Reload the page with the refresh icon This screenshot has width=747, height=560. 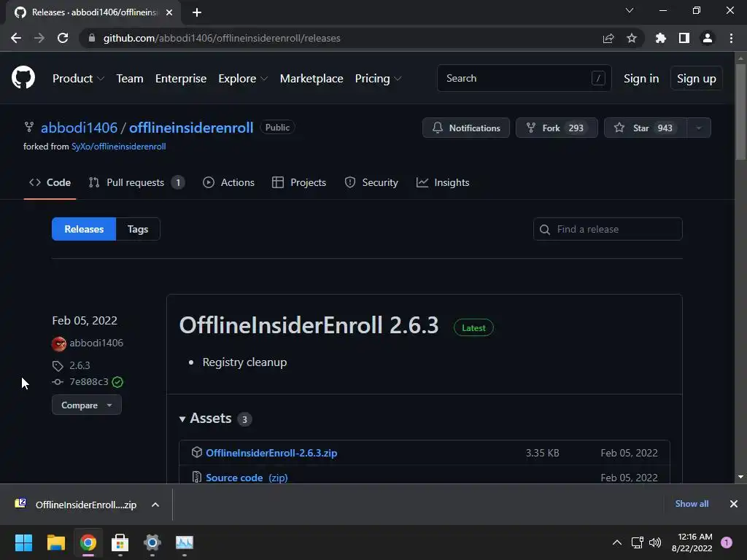(x=63, y=38)
